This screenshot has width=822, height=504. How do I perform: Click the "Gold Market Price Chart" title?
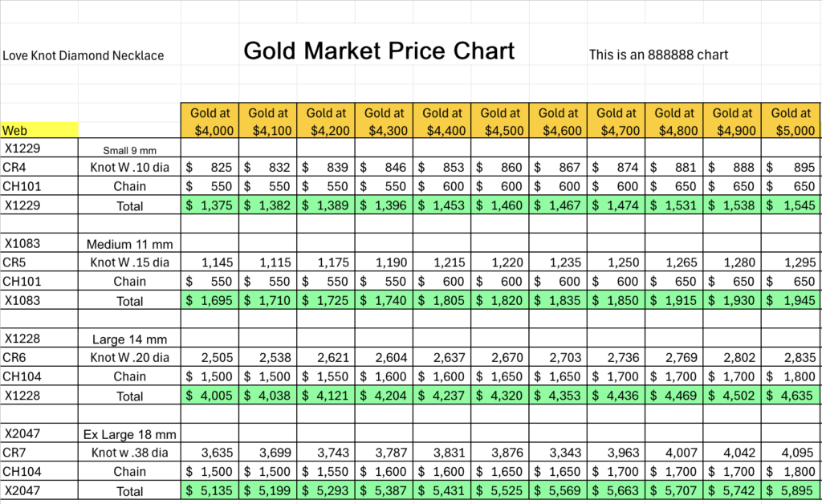coord(379,51)
